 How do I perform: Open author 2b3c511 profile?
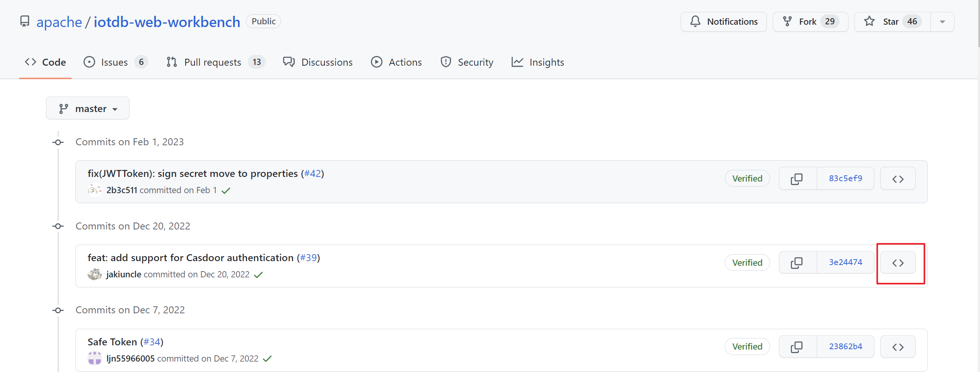(x=122, y=190)
